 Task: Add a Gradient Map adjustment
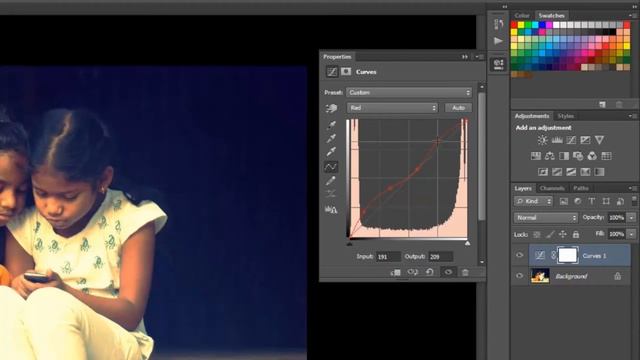pyautogui.click(x=599, y=172)
